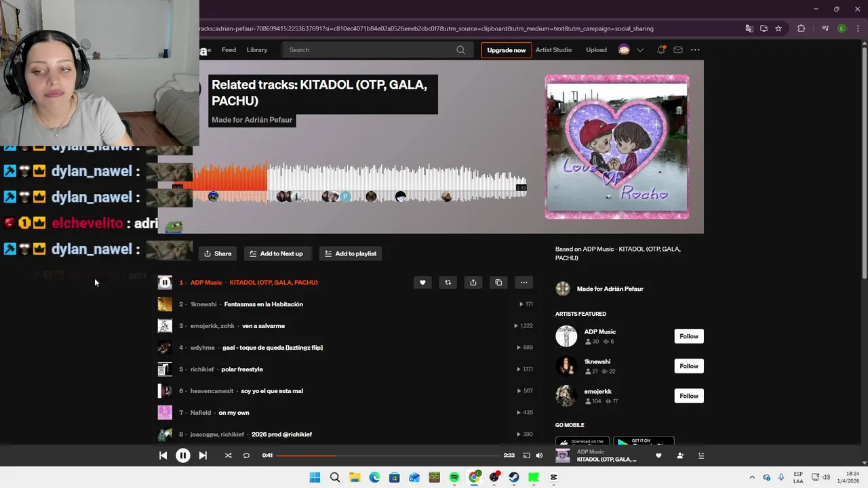Open the notifications bell

point(660,49)
